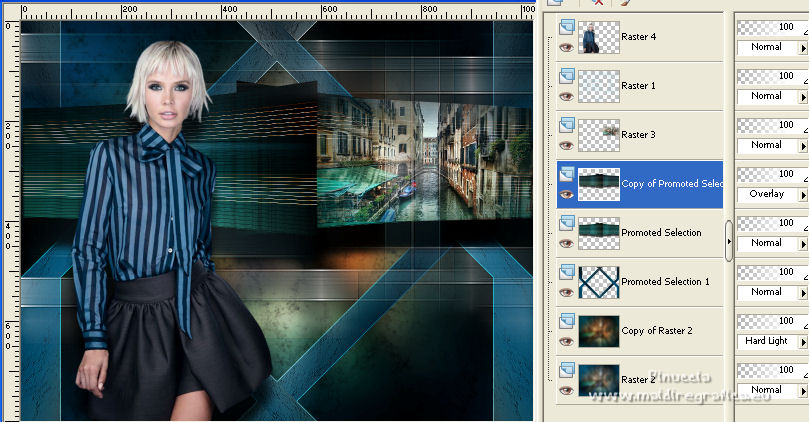This screenshot has width=809, height=422.
Task: Click the Copy of Raster 2 thumbnail
Action: click(598, 331)
